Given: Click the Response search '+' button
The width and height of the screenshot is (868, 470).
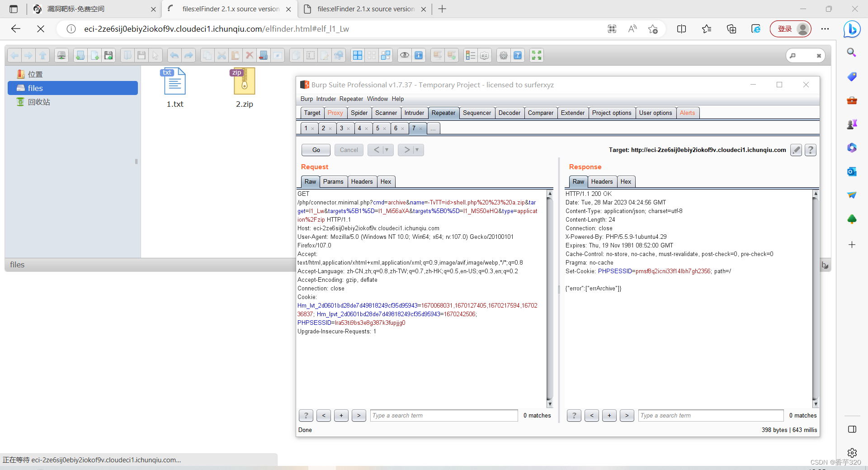Looking at the screenshot, I should click(609, 415).
